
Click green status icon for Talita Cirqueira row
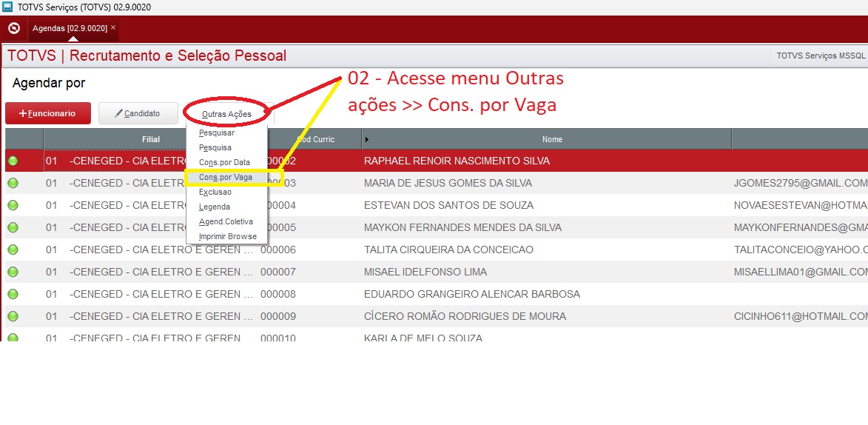point(13,250)
